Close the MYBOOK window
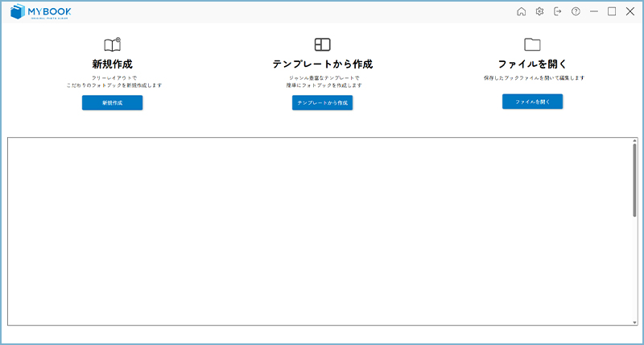The width and height of the screenshot is (644, 345). tap(630, 11)
